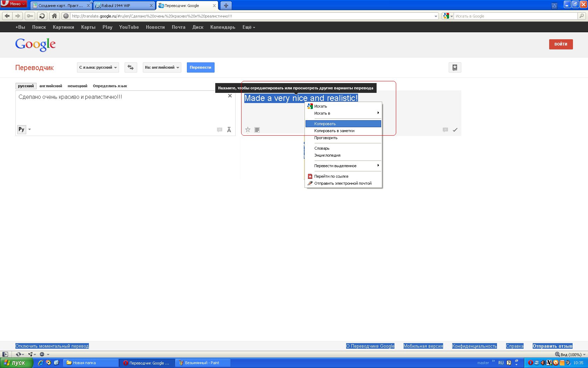Click the speech bubble icon under the translation

tap(445, 130)
